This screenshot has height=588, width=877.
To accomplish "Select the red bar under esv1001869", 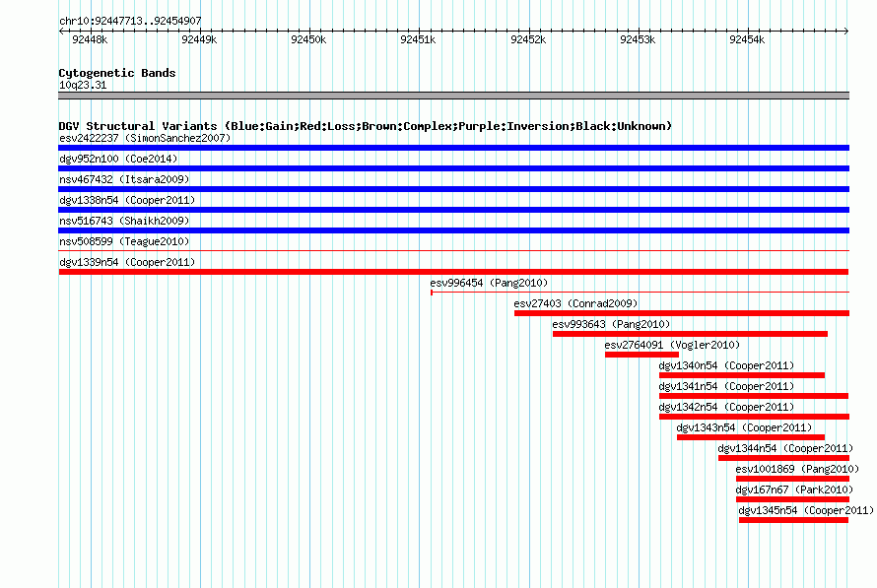I will (x=792, y=479).
